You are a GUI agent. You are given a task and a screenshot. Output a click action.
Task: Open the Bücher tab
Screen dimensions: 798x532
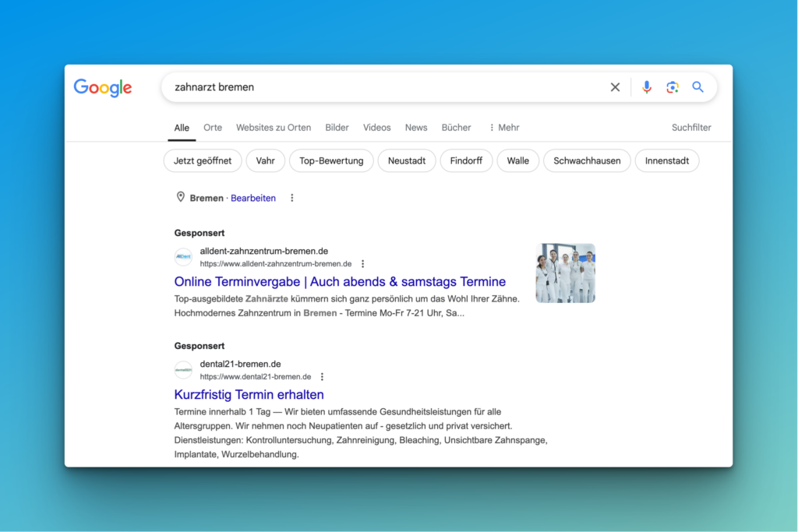456,128
